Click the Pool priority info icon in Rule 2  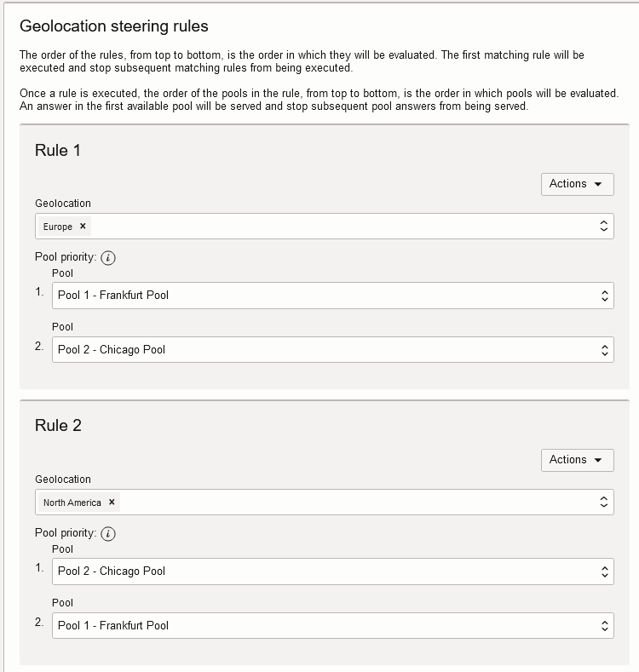coord(108,534)
